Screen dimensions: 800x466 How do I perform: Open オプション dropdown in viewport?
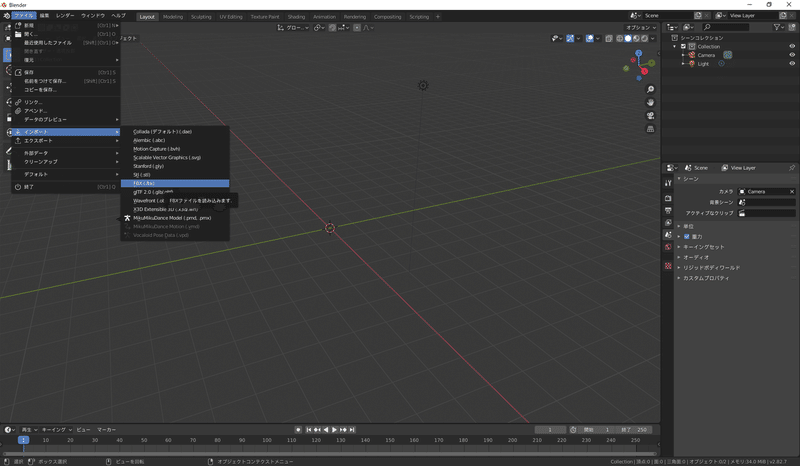click(641, 28)
